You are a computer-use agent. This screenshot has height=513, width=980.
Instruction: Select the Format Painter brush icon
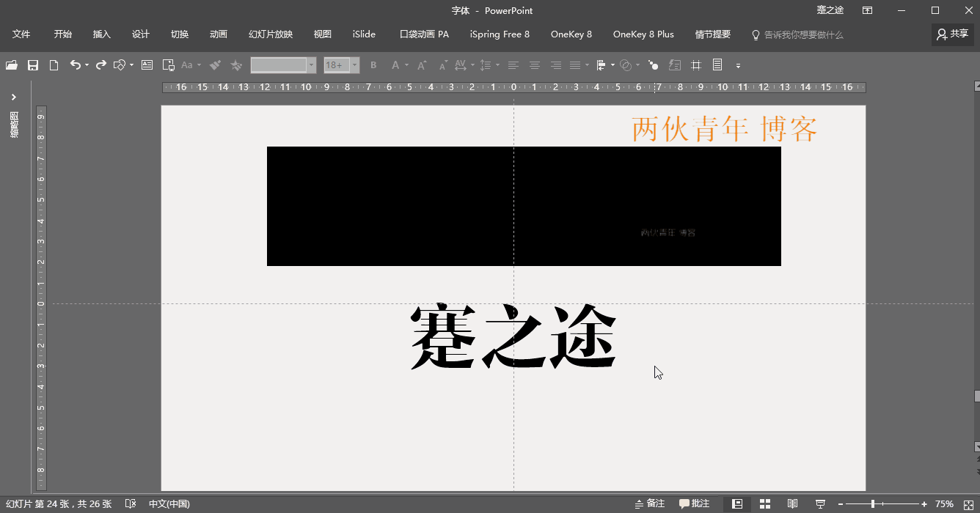coord(215,64)
